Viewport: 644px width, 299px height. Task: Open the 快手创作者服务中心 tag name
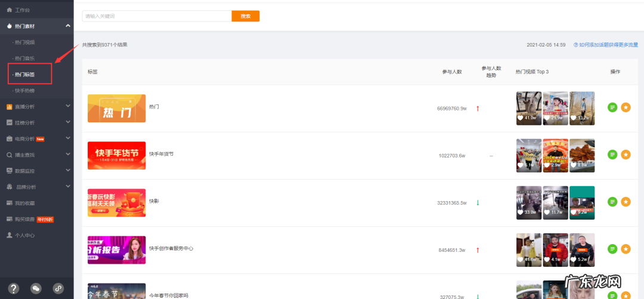click(171, 248)
